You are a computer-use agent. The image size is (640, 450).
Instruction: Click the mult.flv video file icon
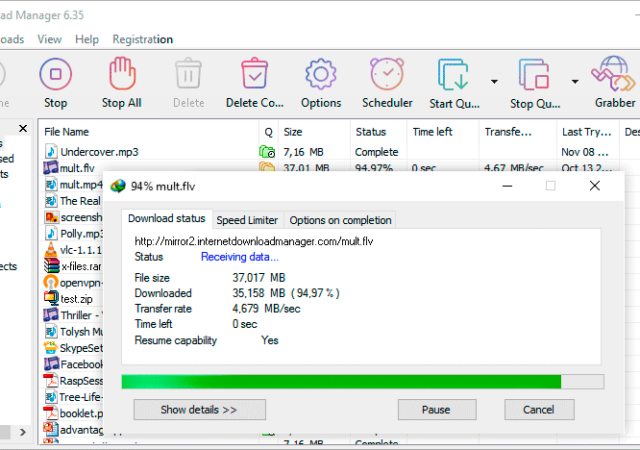point(51,167)
